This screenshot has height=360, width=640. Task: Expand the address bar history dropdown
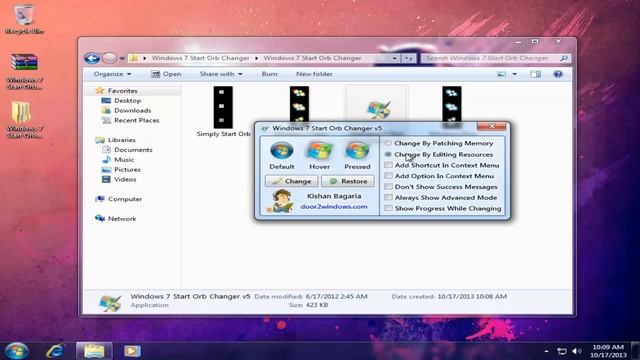[394, 58]
